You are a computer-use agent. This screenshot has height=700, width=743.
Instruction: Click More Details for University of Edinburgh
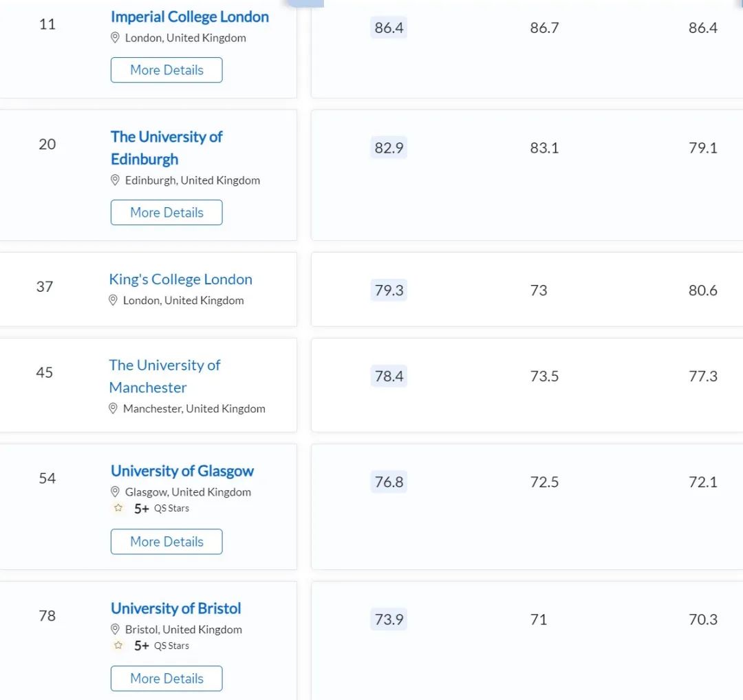(x=166, y=213)
